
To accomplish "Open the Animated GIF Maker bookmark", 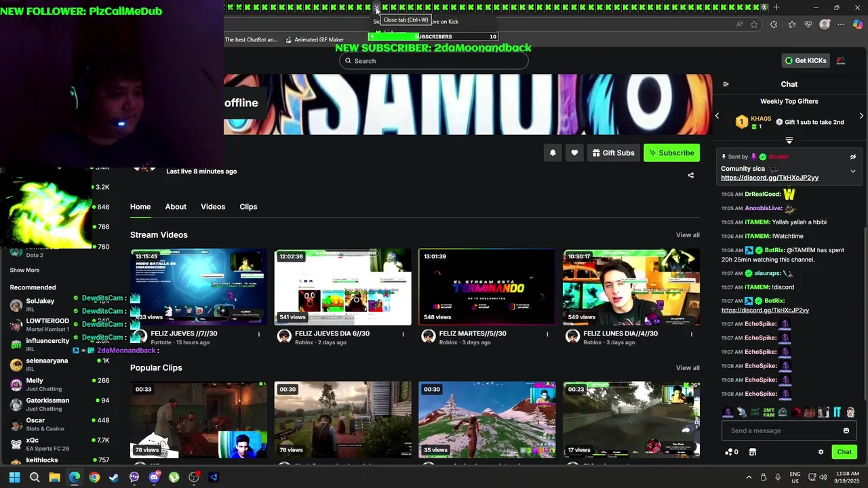I will coord(315,40).
